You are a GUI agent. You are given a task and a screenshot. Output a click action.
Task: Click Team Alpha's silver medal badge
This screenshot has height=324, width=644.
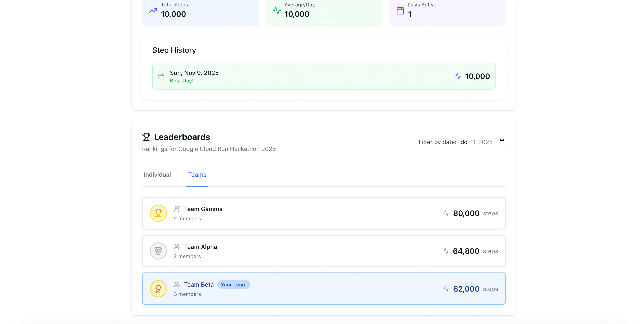[x=158, y=251]
